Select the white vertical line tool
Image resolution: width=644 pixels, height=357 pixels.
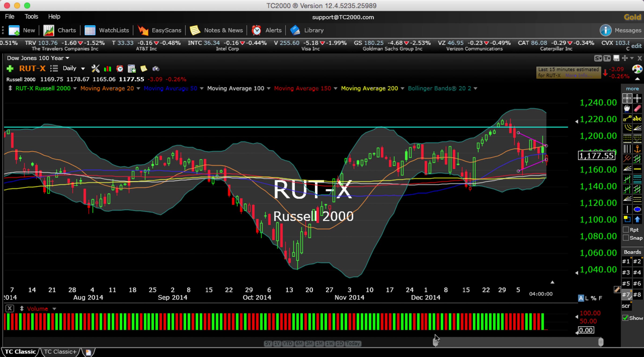pos(627,209)
